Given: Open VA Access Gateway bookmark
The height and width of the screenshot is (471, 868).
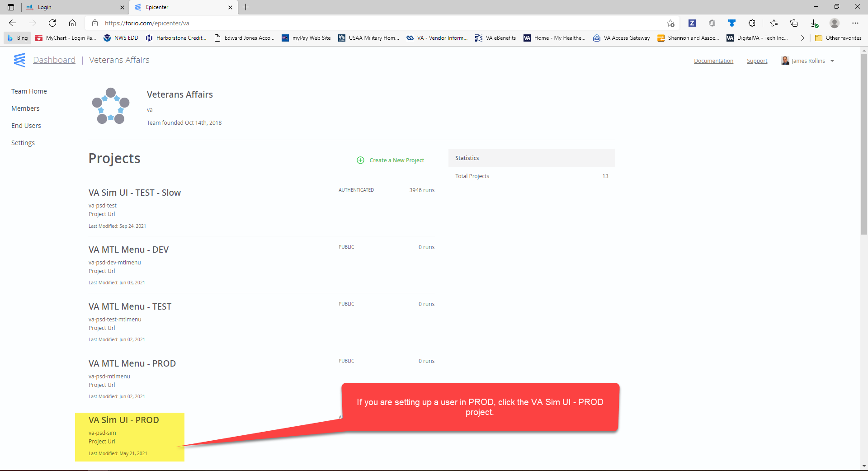Looking at the screenshot, I should pos(621,38).
